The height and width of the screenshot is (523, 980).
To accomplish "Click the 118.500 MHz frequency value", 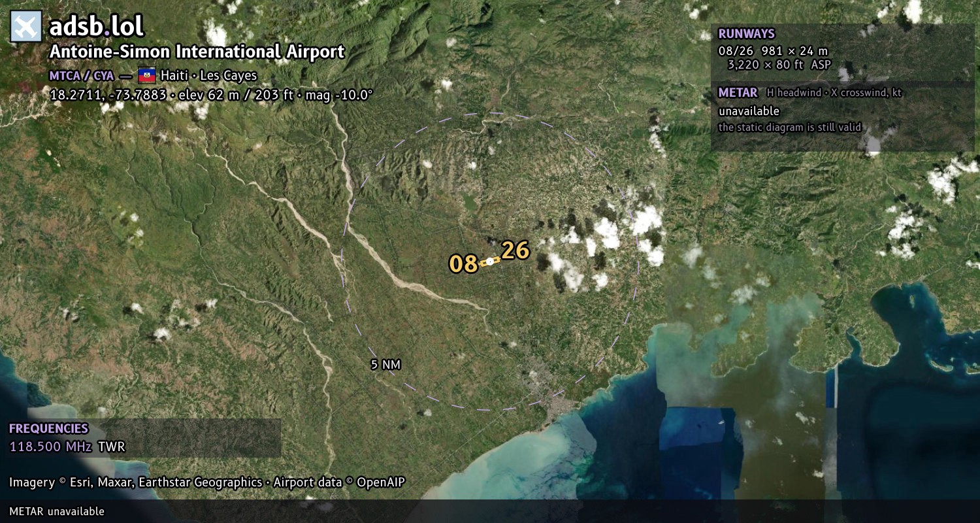I will tap(51, 447).
